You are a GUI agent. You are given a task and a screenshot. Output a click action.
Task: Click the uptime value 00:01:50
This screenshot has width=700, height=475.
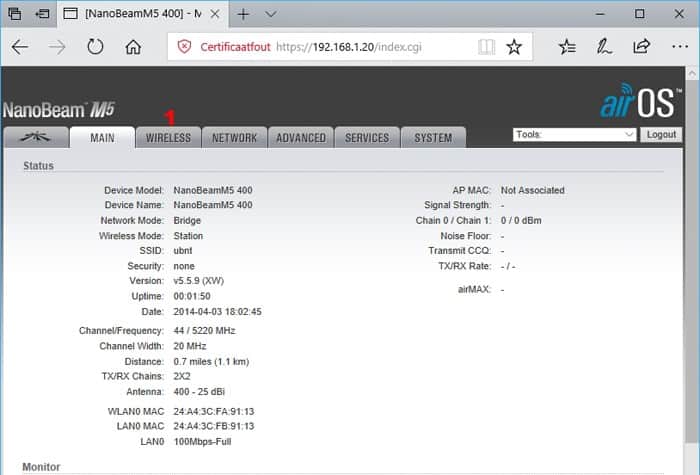[x=192, y=296]
